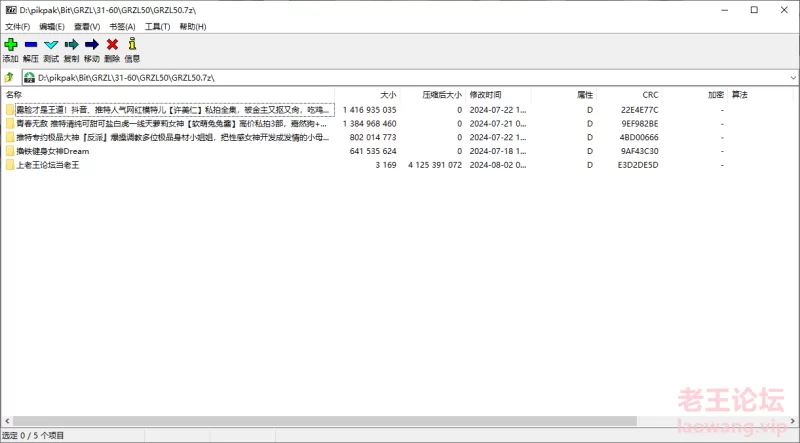Click the date 2024-07-18 cell

tap(497, 151)
